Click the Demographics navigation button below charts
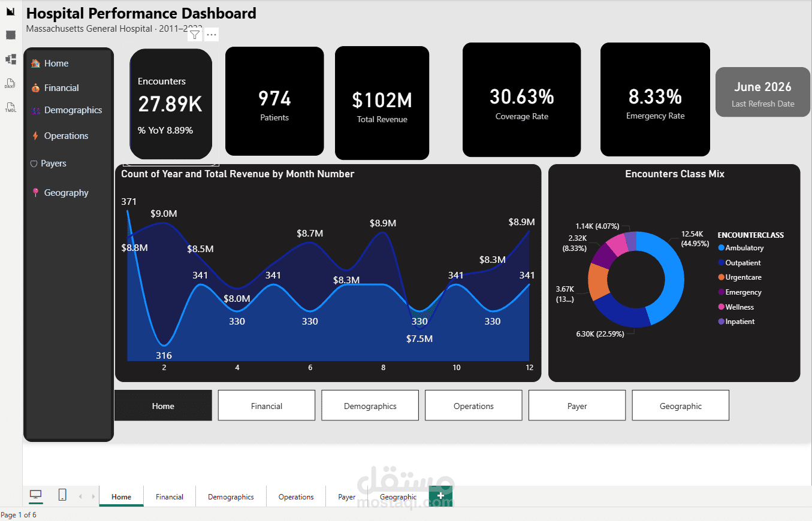This screenshot has width=812, height=521. coord(370,405)
